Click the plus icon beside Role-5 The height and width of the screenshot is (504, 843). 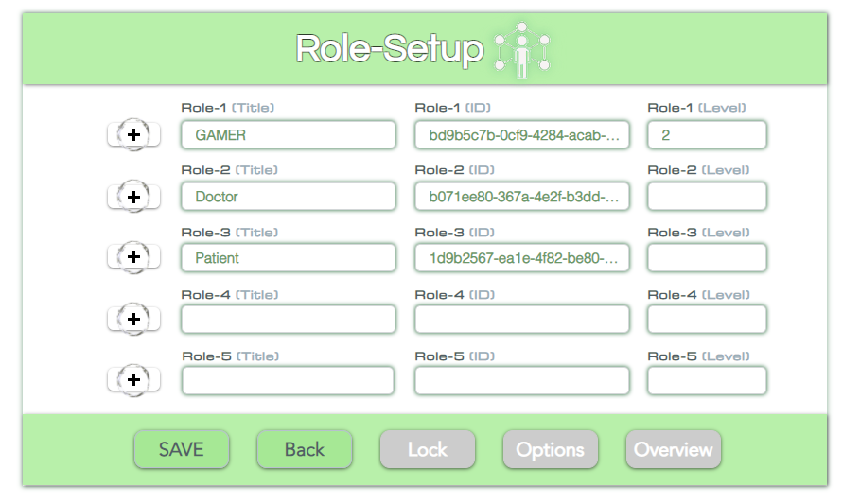click(133, 380)
